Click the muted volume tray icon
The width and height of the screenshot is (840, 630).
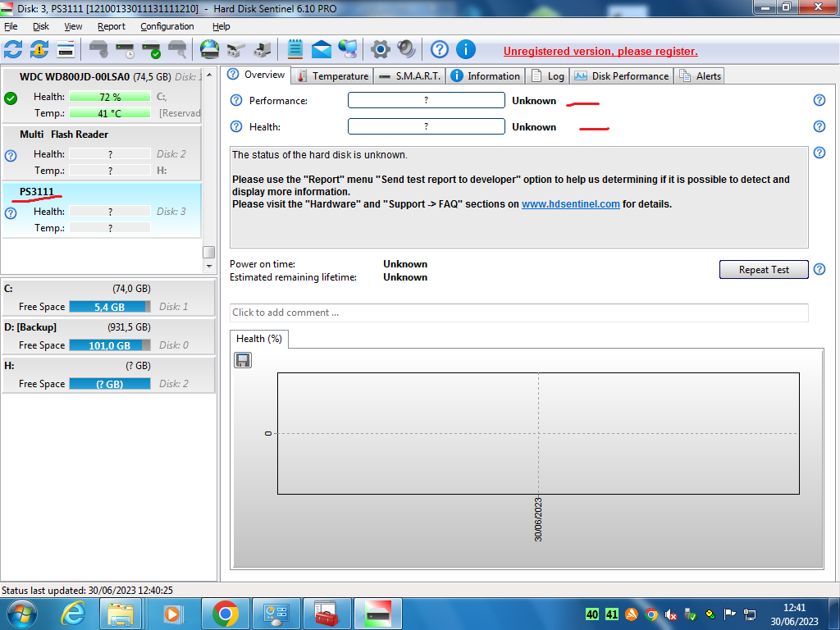(x=670, y=614)
